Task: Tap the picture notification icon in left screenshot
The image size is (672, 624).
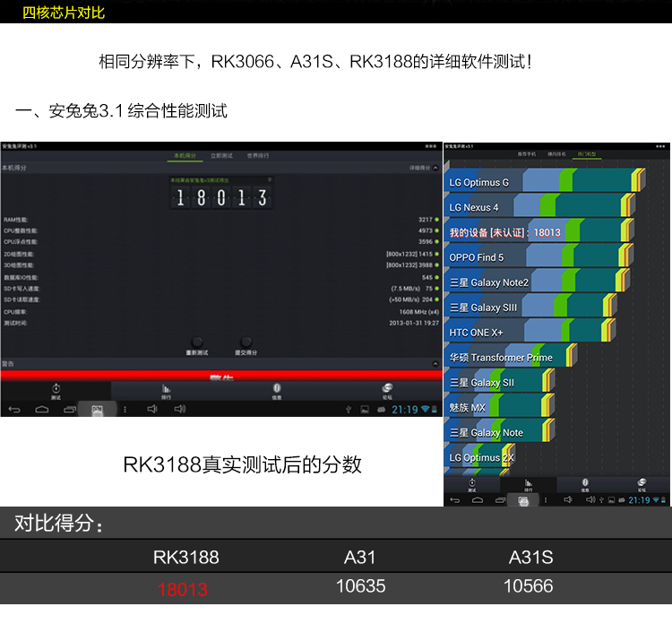Action: [x=365, y=410]
